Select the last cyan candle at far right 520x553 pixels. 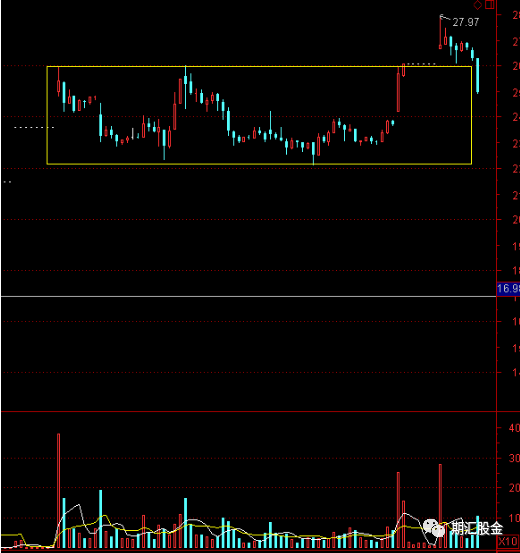pyautogui.click(x=478, y=75)
